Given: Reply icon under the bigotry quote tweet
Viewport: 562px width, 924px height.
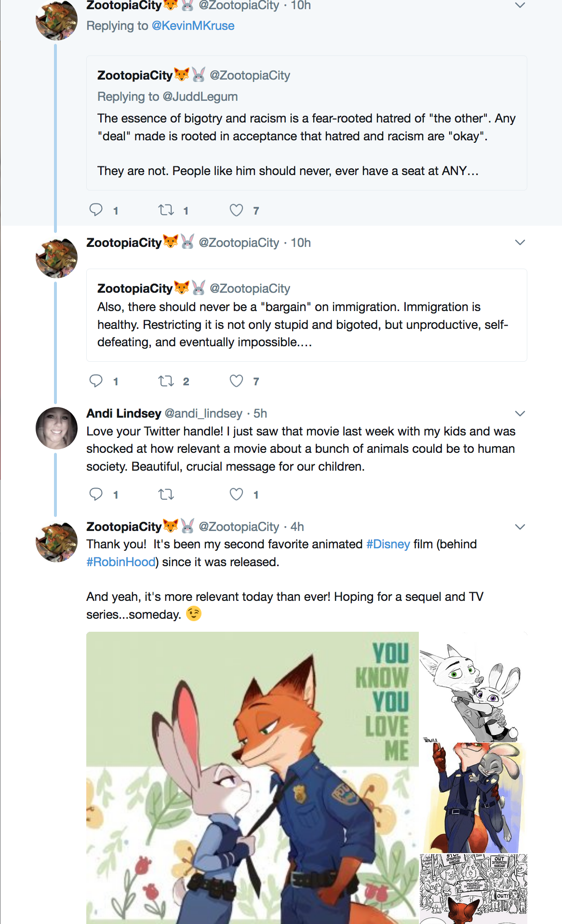Looking at the screenshot, I should pyautogui.click(x=96, y=210).
